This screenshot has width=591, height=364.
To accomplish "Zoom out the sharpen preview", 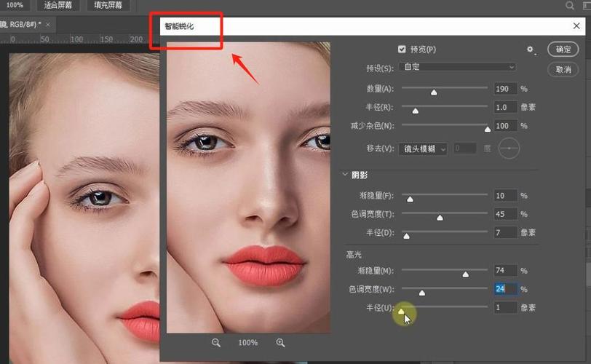I will pyautogui.click(x=216, y=343).
